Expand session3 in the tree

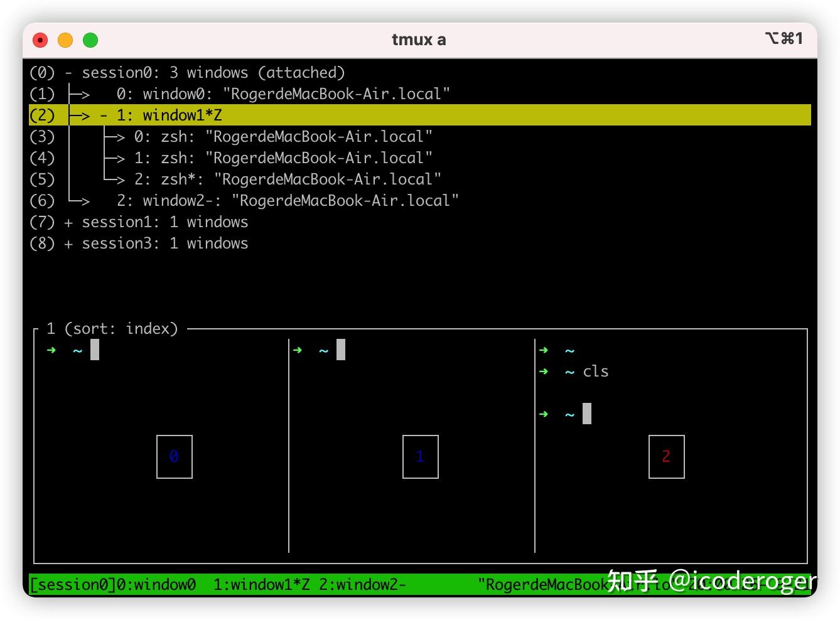click(68, 243)
